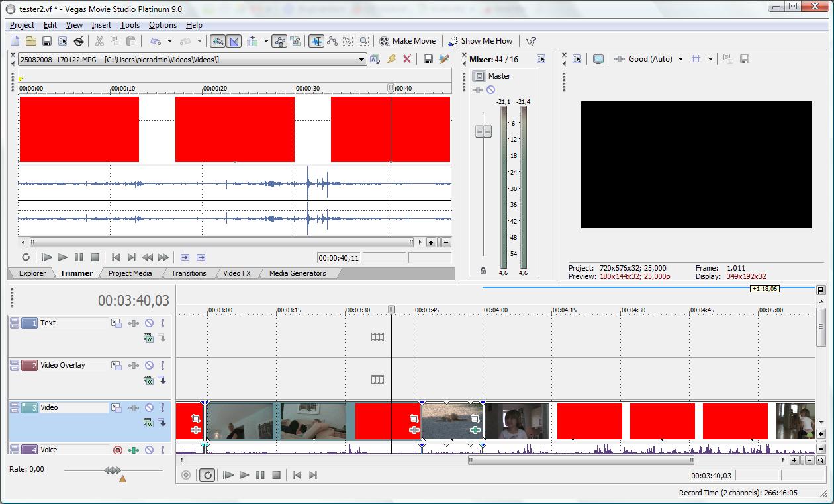Viewport: 834px width, 504px height.
Task: Solo the Voice track
Action: pyautogui.click(x=162, y=450)
